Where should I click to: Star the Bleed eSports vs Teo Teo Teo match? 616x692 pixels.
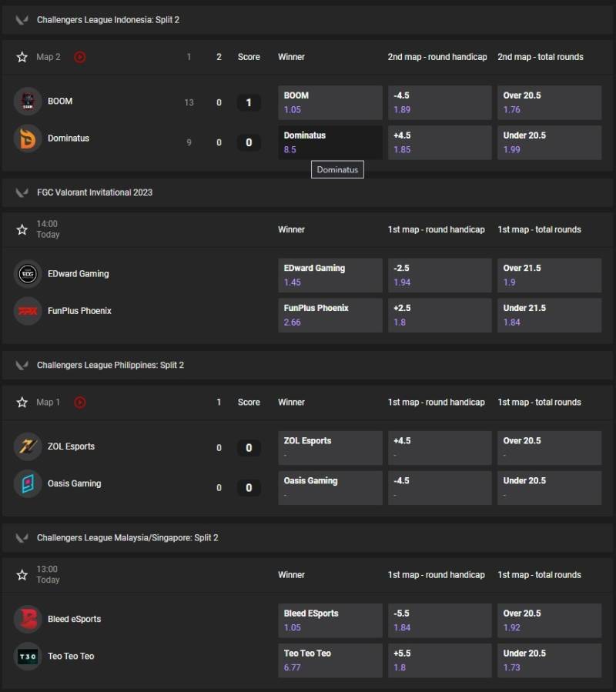[x=22, y=574]
